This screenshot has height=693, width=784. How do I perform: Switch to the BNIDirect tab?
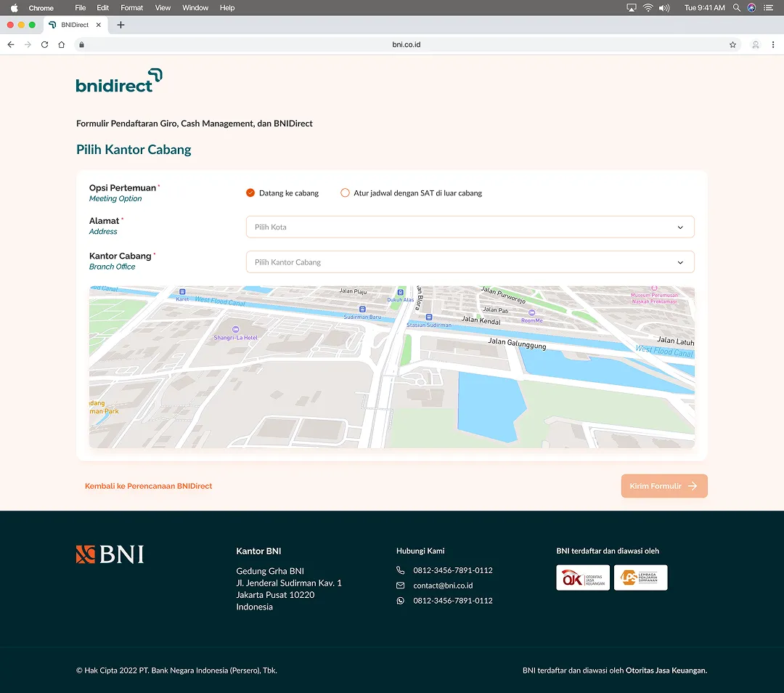[75, 25]
